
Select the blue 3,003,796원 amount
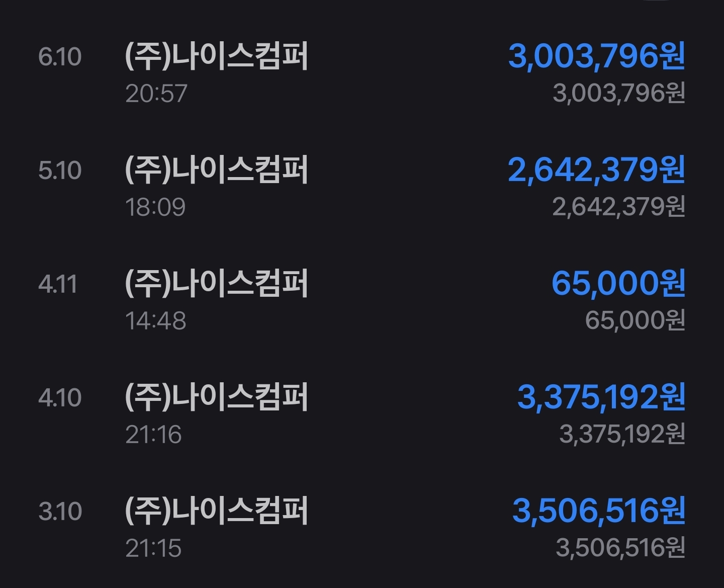[x=597, y=56]
